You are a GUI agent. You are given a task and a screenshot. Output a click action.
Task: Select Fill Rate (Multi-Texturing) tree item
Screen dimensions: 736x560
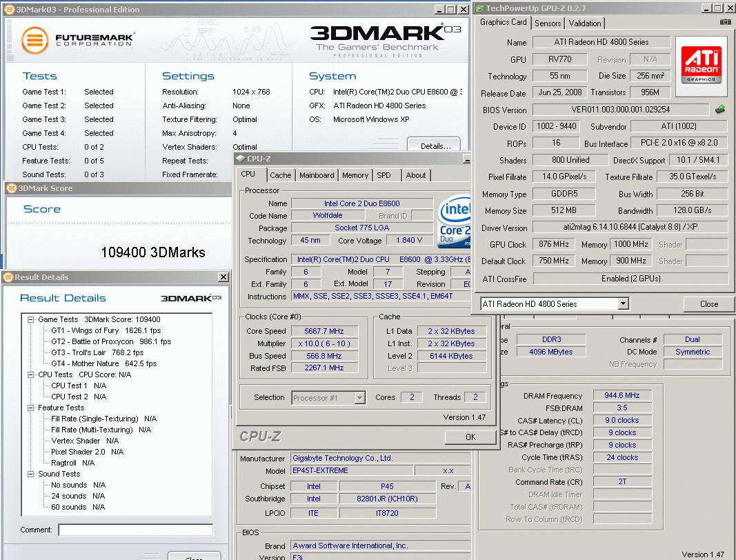pyautogui.click(x=101, y=430)
